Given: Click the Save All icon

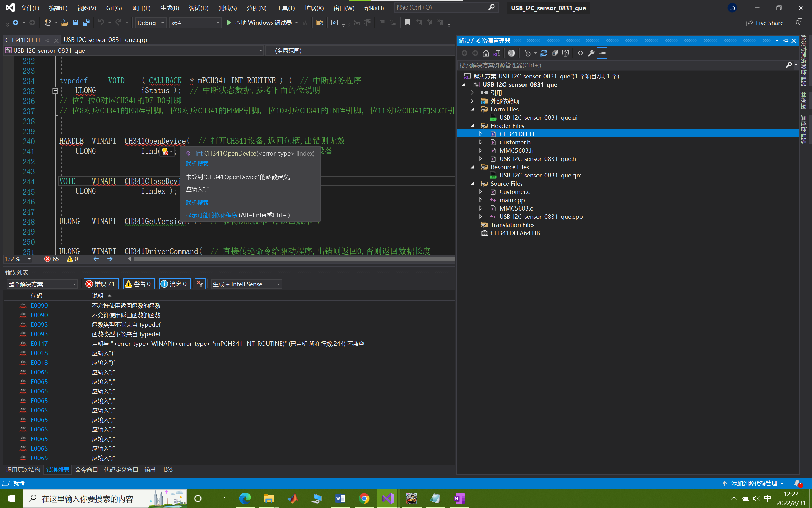Looking at the screenshot, I should tap(86, 23).
